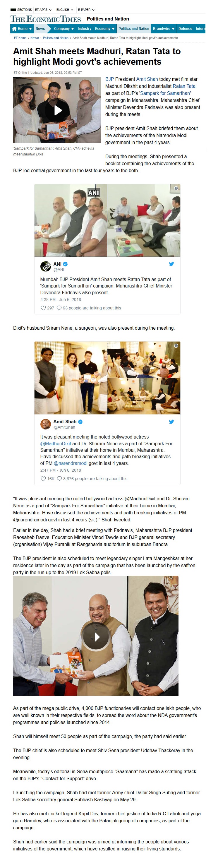Expand the English language dropdown
This screenshot has width=218, height=868.
[x=65, y=9]
